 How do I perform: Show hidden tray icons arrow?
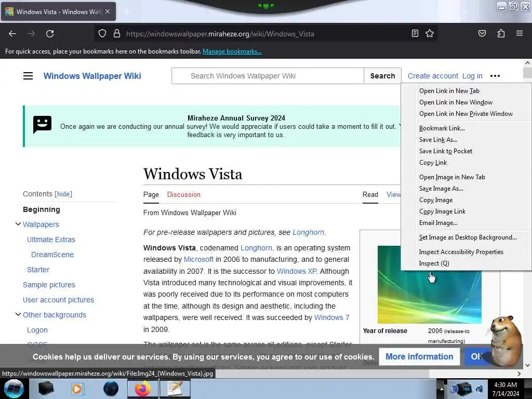pyautogui.click(x=442, y=389)
